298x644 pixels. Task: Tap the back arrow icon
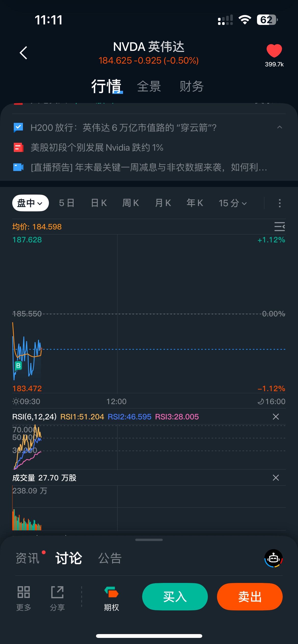[23, 53]
